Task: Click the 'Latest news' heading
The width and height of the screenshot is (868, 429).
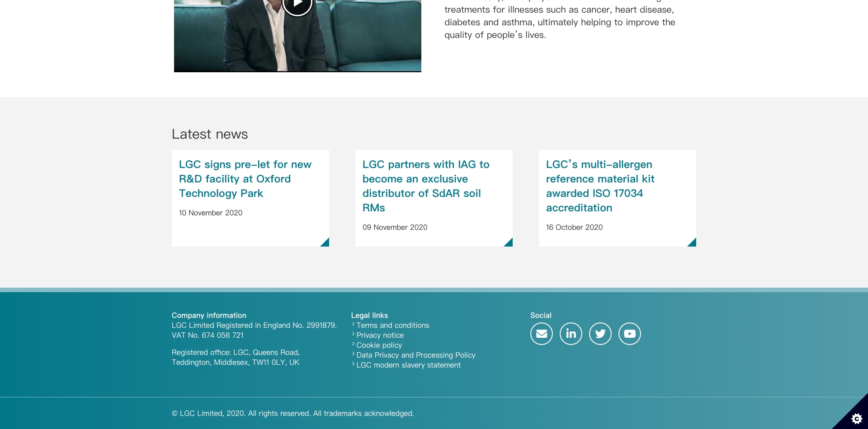Action: click(x=210, y=134)
